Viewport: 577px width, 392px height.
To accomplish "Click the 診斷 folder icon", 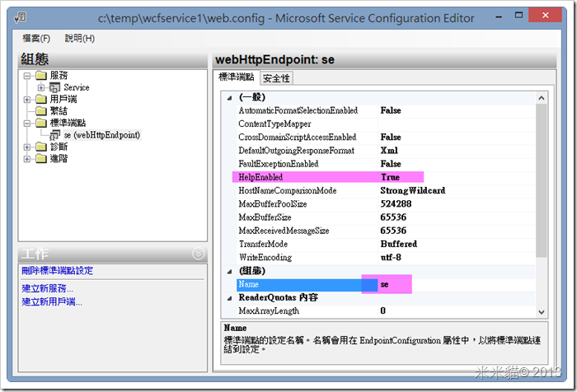I will 41,147.
